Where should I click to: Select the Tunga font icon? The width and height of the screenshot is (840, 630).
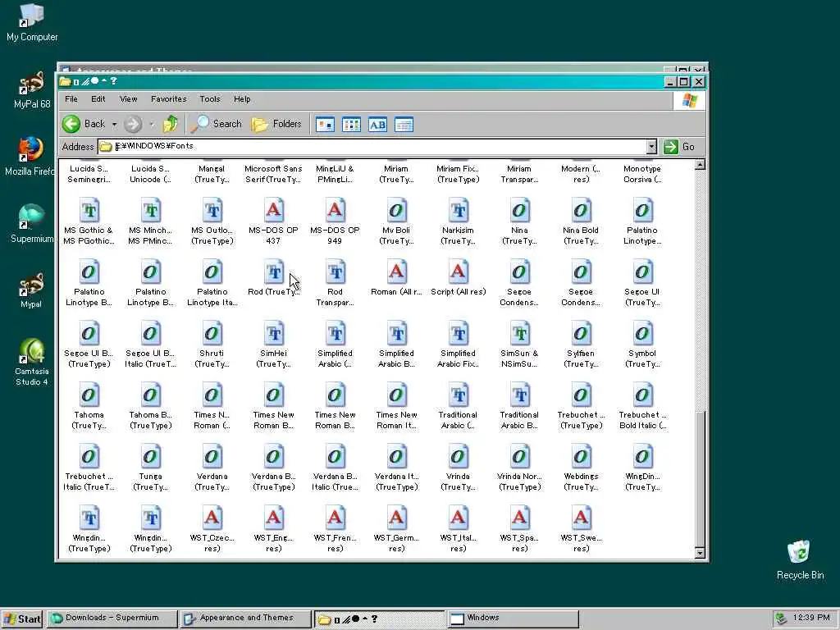point(151,457)
